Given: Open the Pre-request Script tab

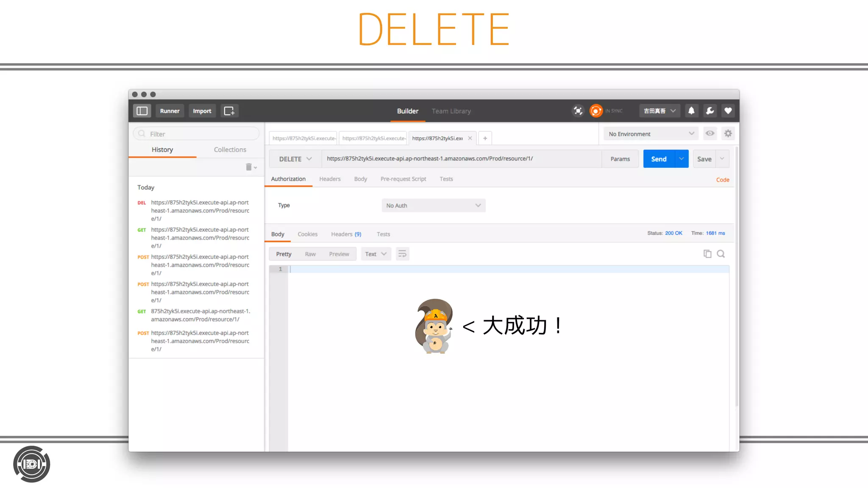Looking at the screenshot, I should (x=403, y=179).
